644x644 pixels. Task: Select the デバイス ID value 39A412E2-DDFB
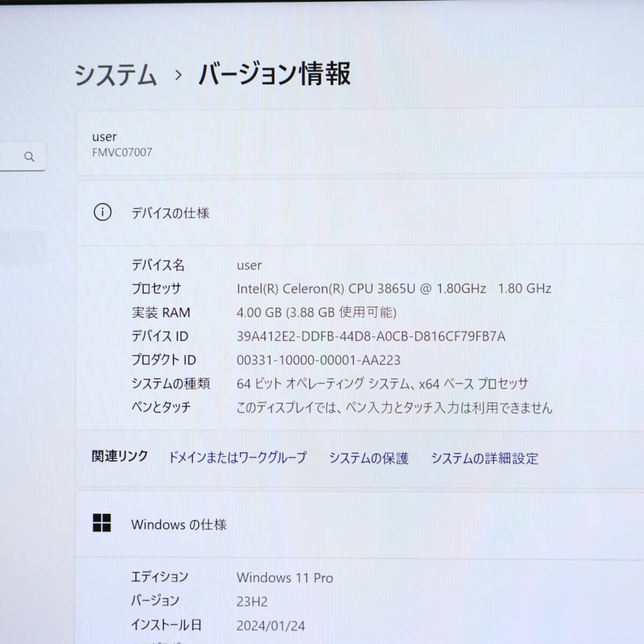click(x=371, y=336)
